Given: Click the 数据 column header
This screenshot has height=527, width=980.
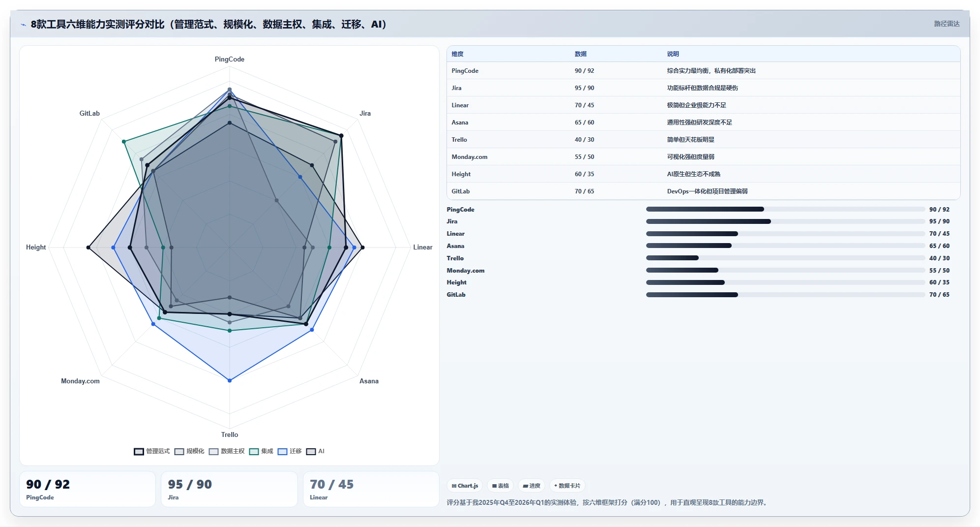Looking at the screenshot, I should click(580, 54).
